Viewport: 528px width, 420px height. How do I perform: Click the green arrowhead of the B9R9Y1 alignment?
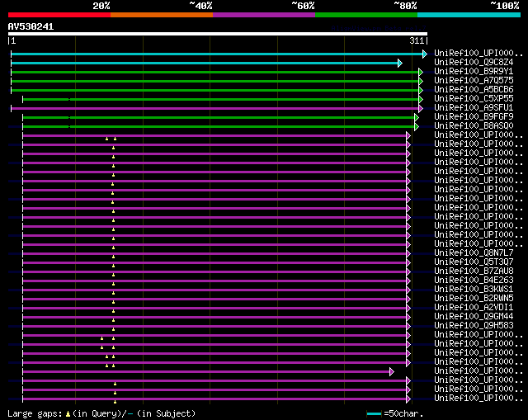point(421,72)
